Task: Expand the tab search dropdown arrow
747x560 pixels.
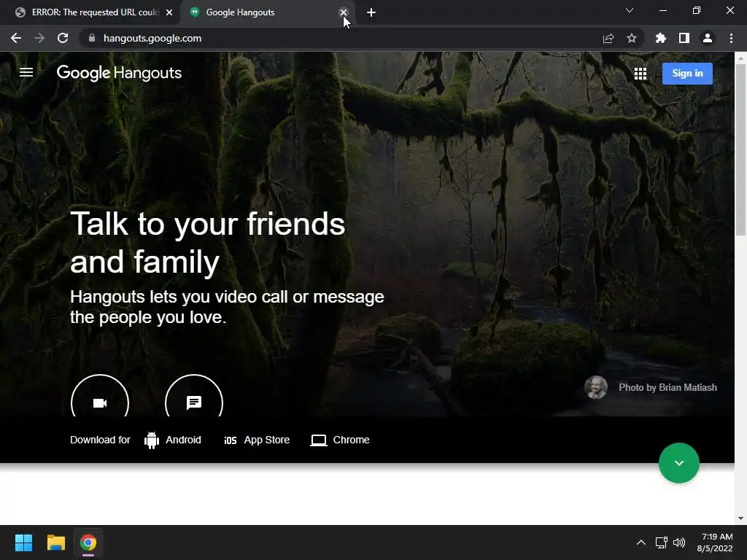Action: point(630,10)
